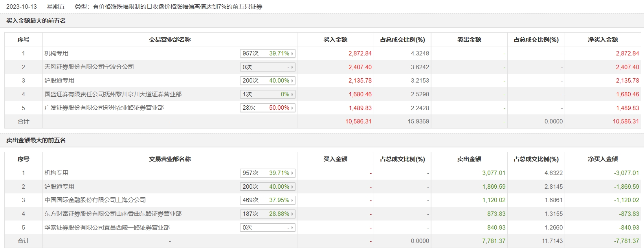Expand the 469次 37.95% stats box arrow
This screenshot has width=644, height=250.
click(292, 200)
